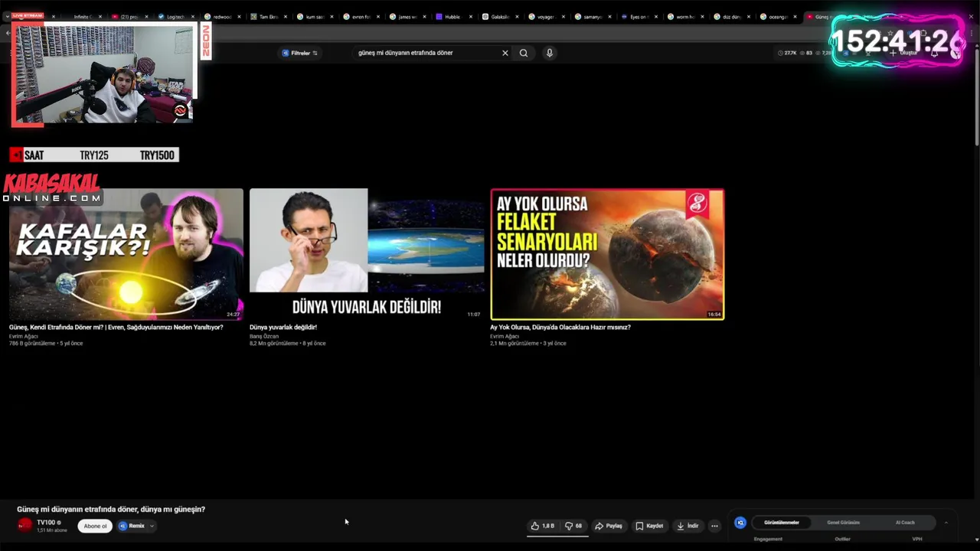Open Evrim Ağacı channel under 'Ay Yok Olursa'
The image size is (980, 551).
[505, 336]
